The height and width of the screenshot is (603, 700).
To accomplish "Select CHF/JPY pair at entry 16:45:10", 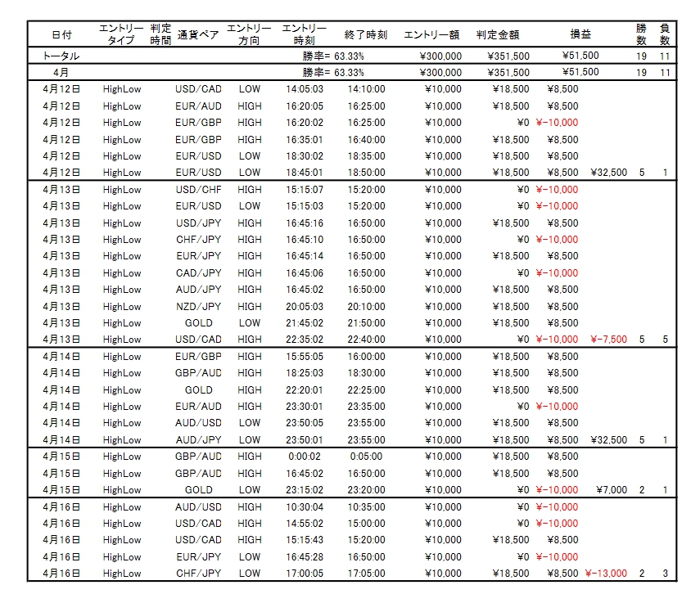I will (x=198, y=240).
